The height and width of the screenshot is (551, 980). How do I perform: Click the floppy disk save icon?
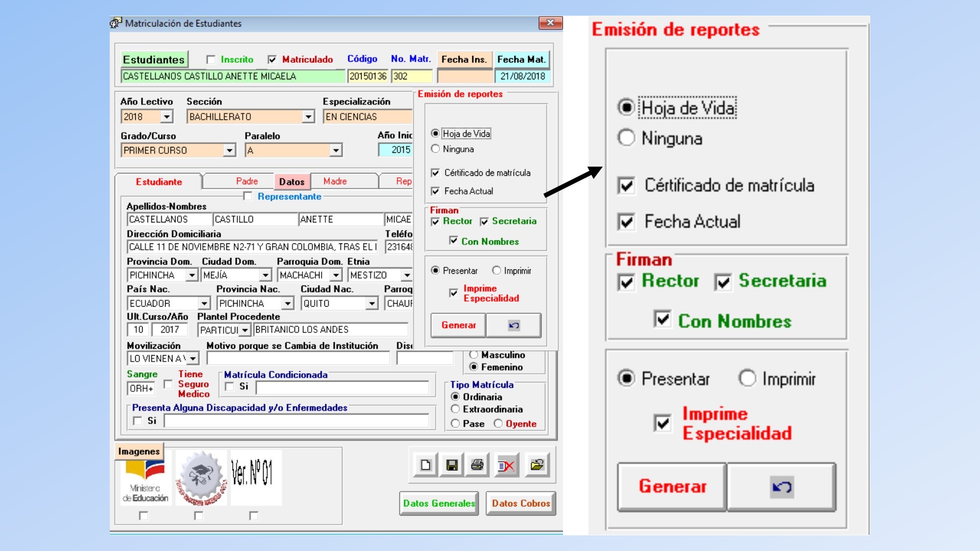click(x=452, y=465)
